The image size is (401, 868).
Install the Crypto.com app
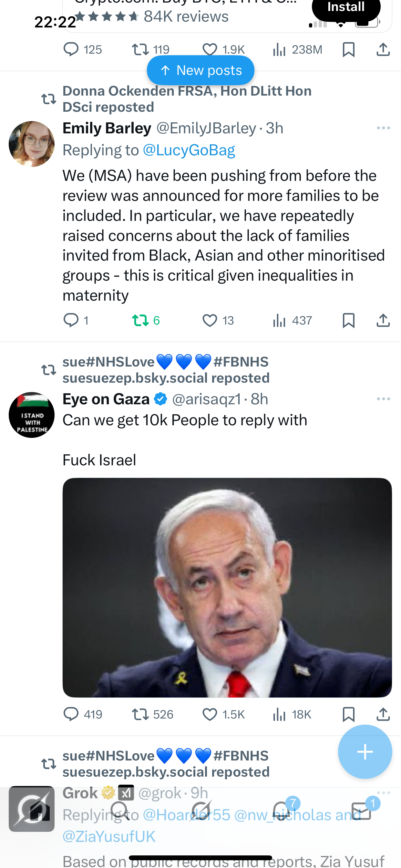pyautogui.click(x=346, y=7)
